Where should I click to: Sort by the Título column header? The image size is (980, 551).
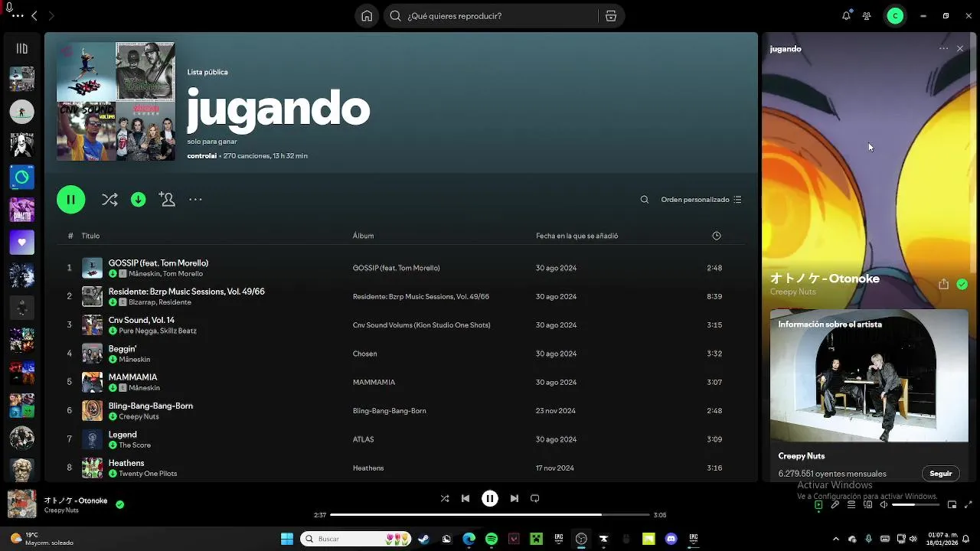tap(90, 236)
